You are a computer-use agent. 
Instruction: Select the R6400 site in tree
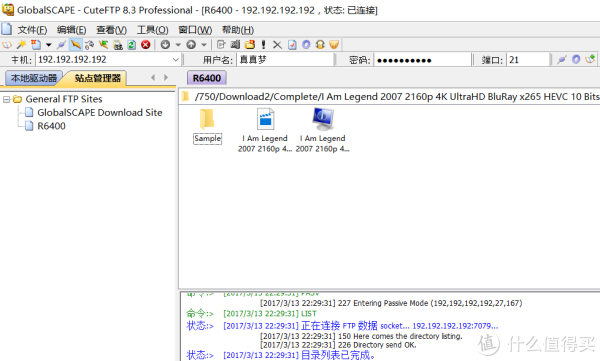coord(51,126)
